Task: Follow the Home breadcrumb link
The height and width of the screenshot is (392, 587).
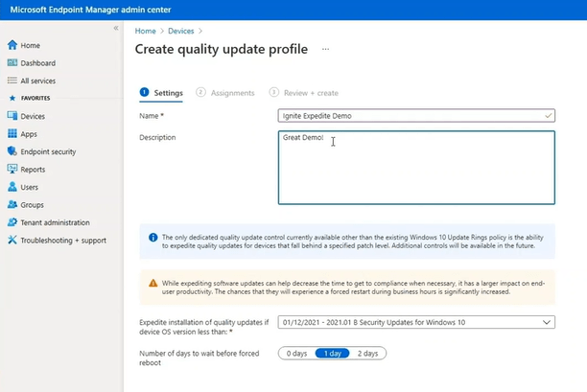Action: coord(145,31)
